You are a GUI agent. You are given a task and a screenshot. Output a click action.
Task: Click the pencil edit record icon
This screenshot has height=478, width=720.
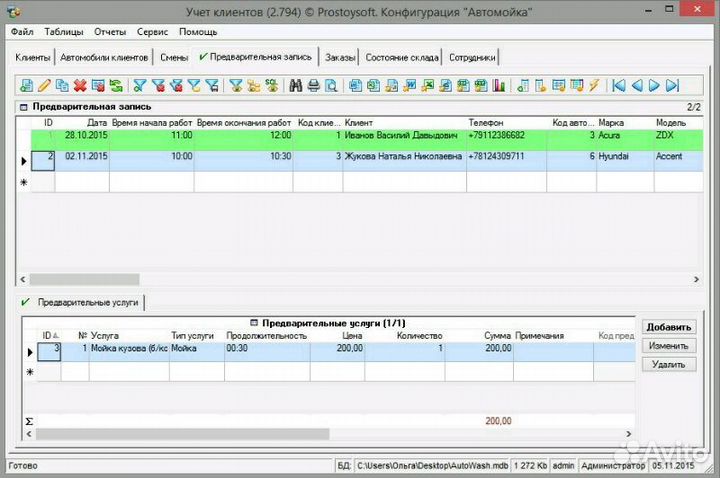pos(44,86)
